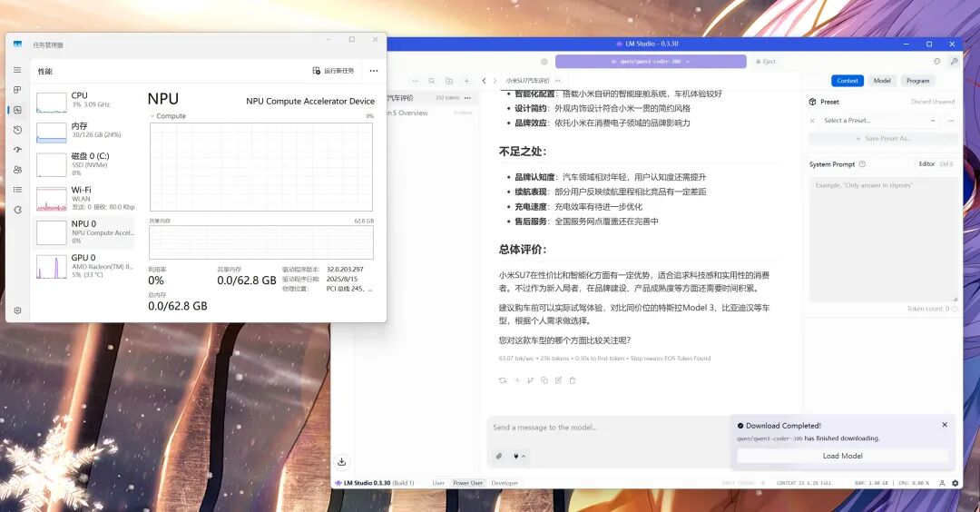Open options for 小米SU7汽车评价 chat title
The image size is (980, 512).
(557, 81)
